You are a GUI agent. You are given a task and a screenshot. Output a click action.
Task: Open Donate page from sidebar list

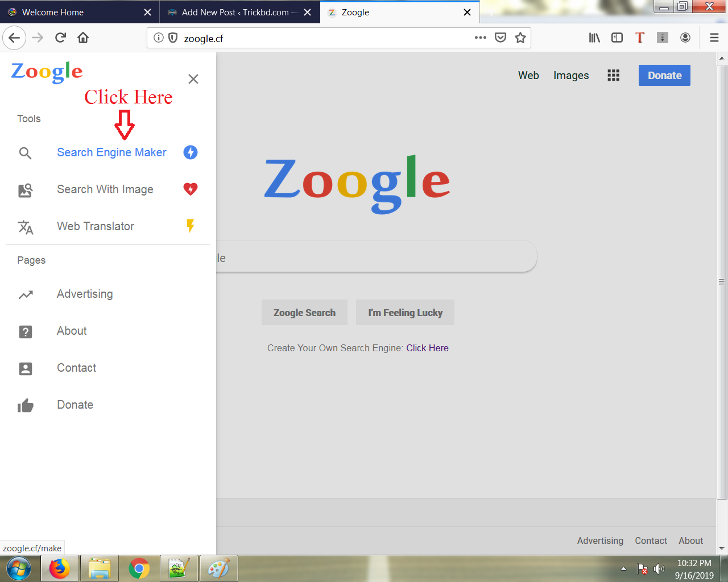pyautogui.click(x=75, y=405)
